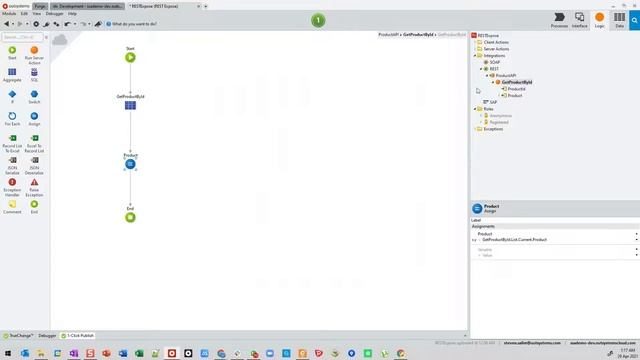Image resolution: width=640 pixels, height=360 pixels.
Task: Click the Start node on the canvas
Action: click(130, 58)
